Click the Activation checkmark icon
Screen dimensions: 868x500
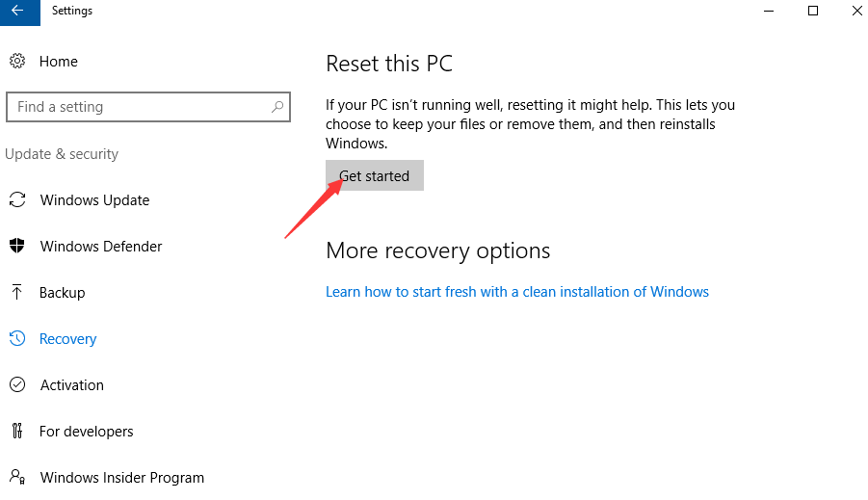[x=17, y=384]
